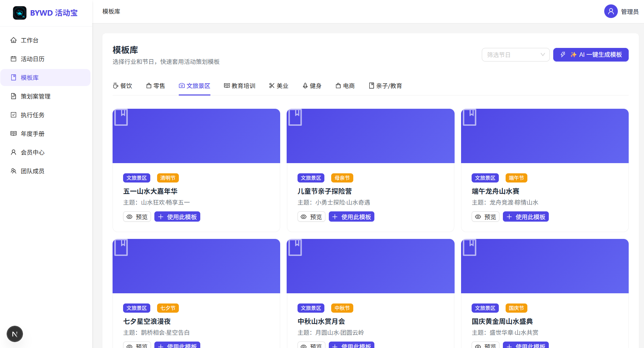
Task: Switch to the 美业 tab
Action: 278,86
